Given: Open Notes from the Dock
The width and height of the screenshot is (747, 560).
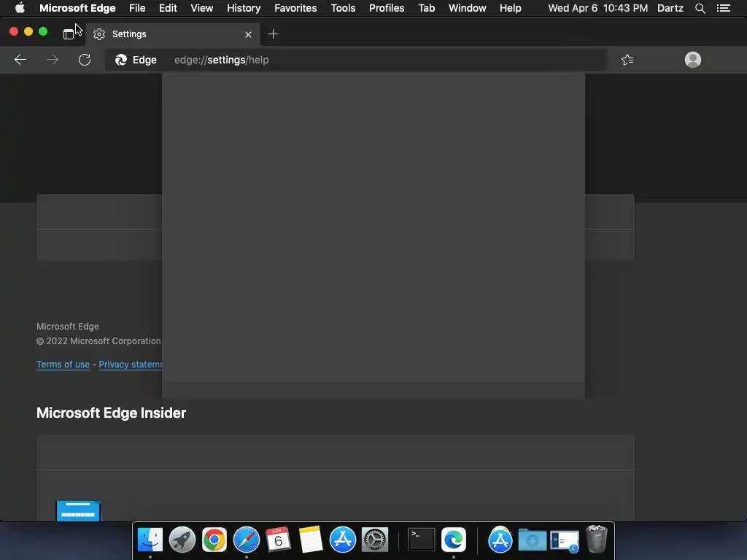Looking at the screenshot, I should 311,540.
